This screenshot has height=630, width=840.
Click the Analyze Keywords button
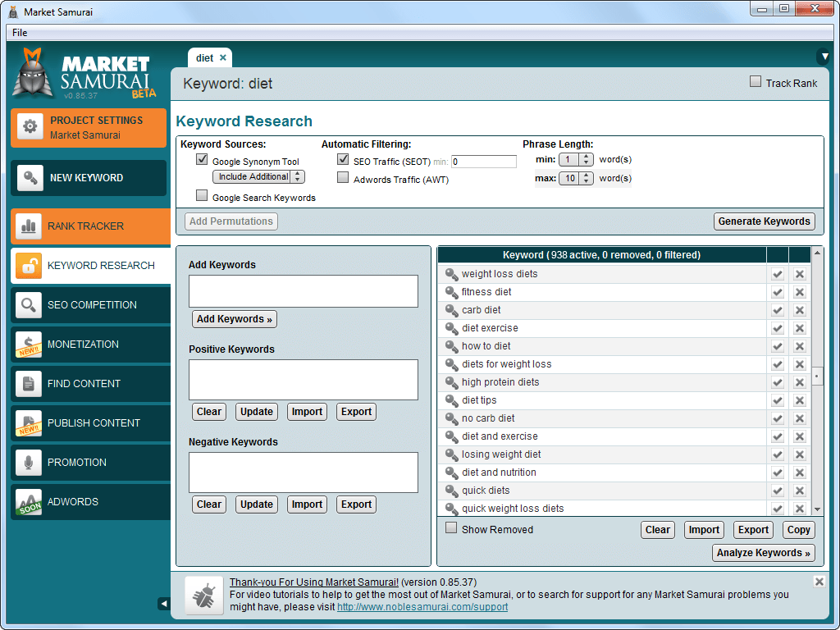coord(763,553)
